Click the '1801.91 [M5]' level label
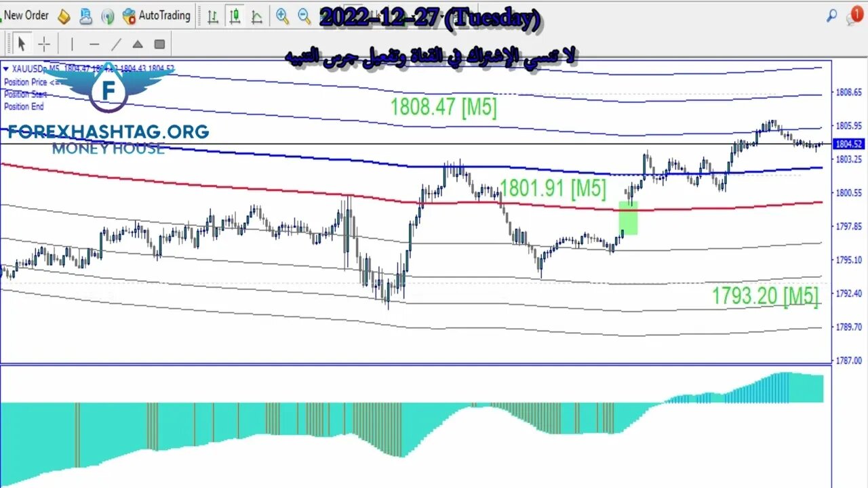 (553, 188)
